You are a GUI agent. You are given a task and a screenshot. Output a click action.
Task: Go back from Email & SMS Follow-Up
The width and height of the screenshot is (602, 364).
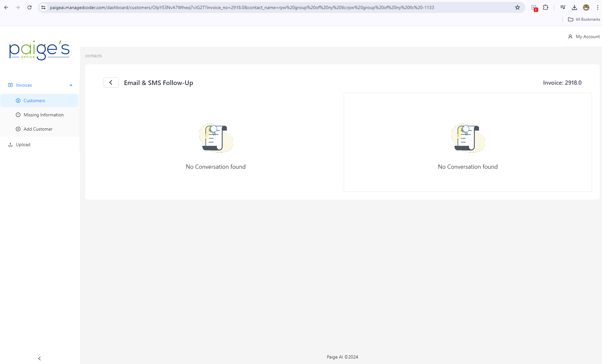[x=111, y=82]
